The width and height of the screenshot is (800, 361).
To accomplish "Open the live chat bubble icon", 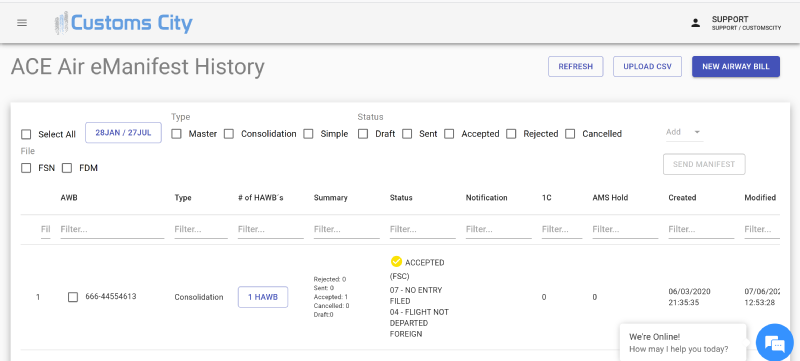I will click(775, 343).
